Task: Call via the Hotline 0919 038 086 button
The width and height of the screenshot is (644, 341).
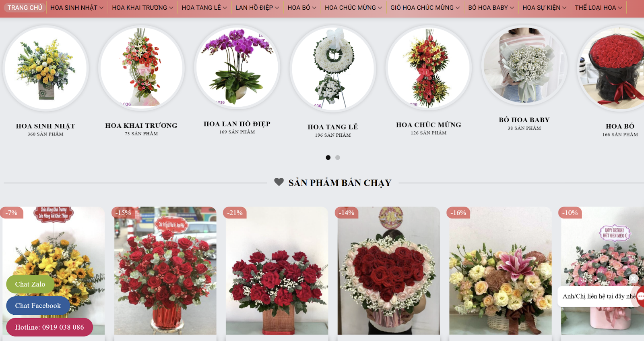Action: tap(50, 327)
